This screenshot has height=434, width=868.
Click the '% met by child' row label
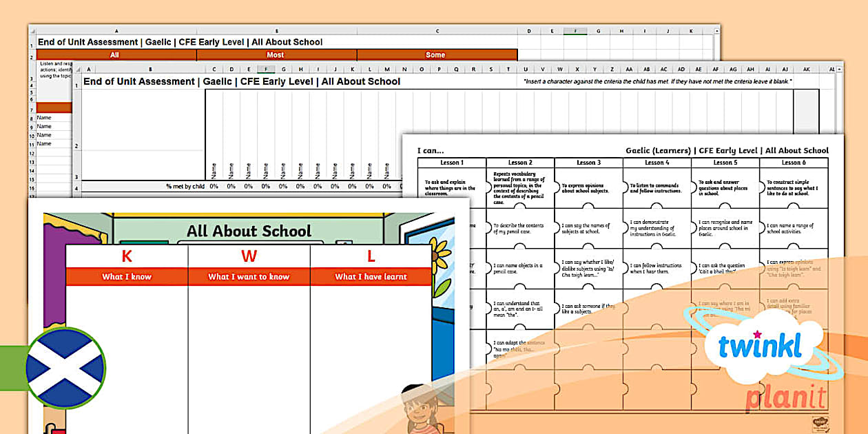tap(185, 186)
